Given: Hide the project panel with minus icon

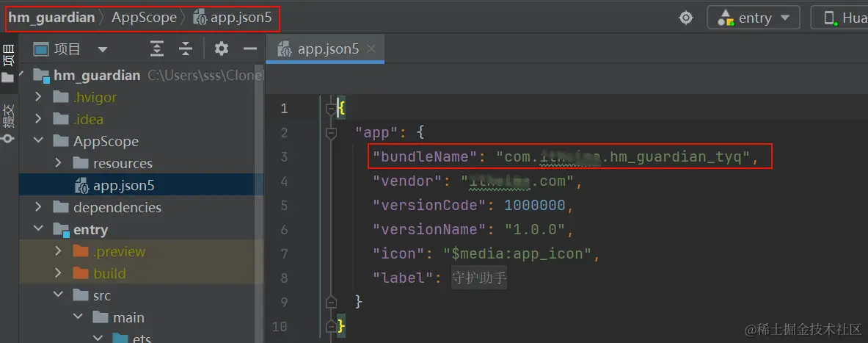Looking at the screenshot, I should [250, 49].
